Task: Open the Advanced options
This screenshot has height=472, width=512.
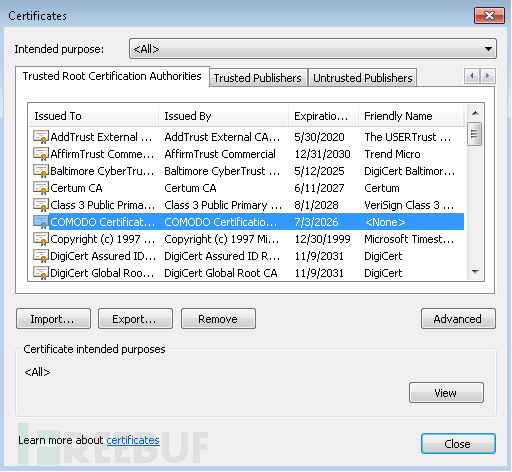Action: 458,319
